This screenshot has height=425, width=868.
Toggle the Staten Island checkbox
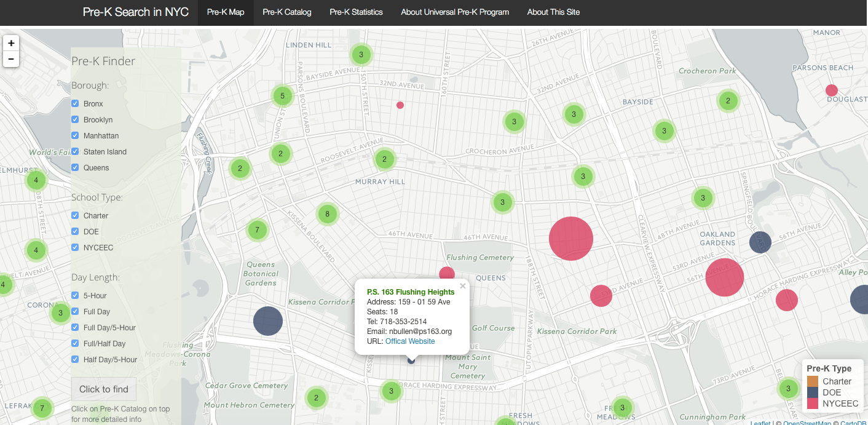pos(75,152)
